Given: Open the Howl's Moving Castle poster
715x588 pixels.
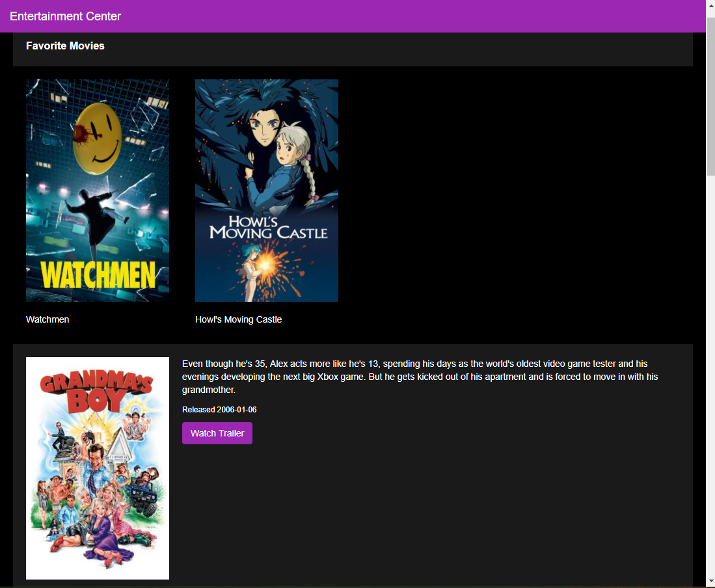Looking at the screenshot, I should click(x=267, y=191).
